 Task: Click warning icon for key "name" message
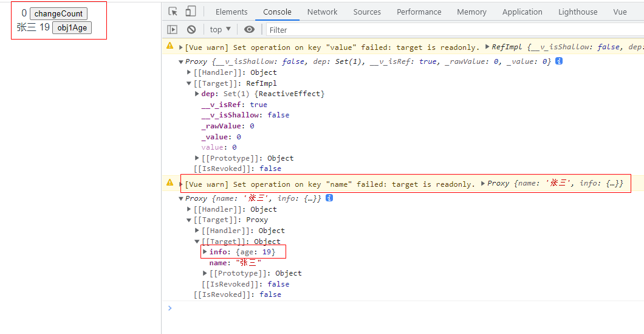[170, 183]
